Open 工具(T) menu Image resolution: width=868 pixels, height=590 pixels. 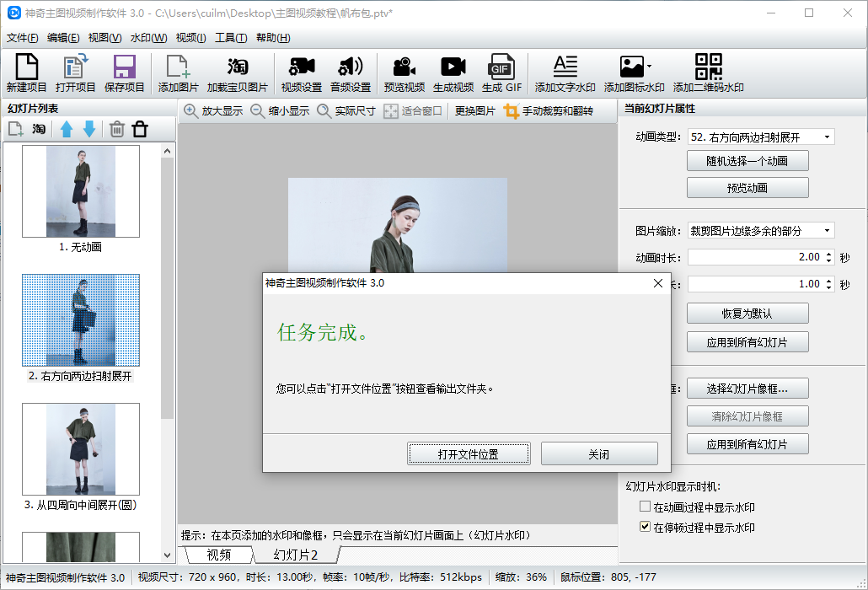(x=231, y=38)
